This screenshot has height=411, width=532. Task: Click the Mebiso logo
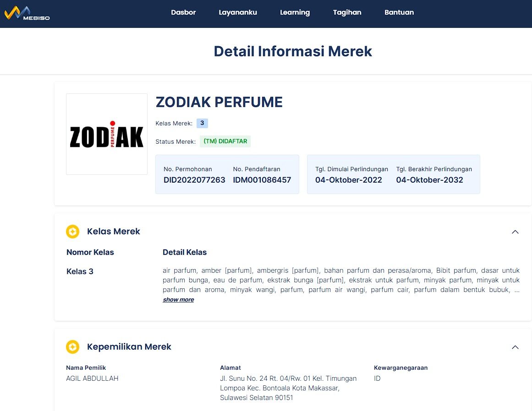[x=27, y=14]
